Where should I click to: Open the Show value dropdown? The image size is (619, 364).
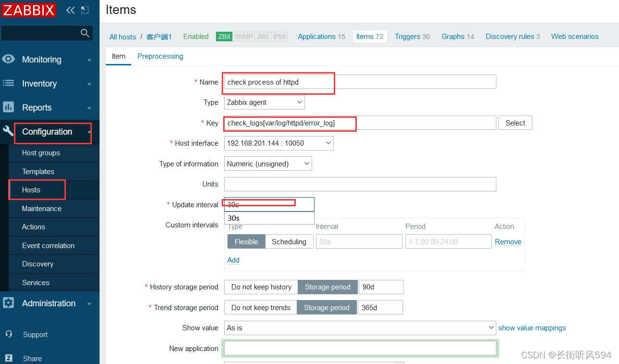point(360,327)
